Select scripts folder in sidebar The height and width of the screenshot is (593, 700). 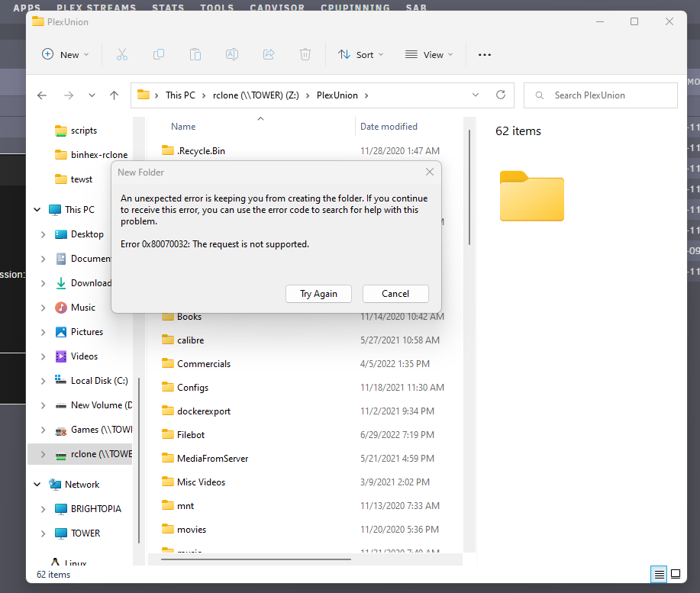click(83, 131)
